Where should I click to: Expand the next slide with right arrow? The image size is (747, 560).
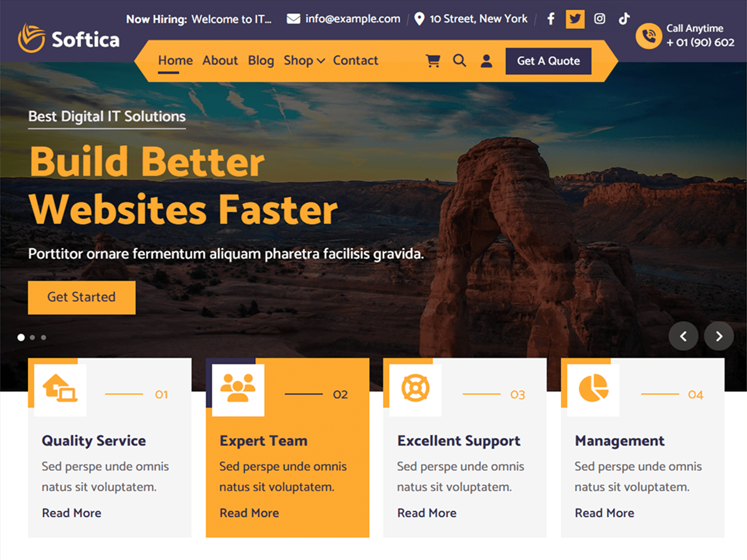[x=719, y=336]
